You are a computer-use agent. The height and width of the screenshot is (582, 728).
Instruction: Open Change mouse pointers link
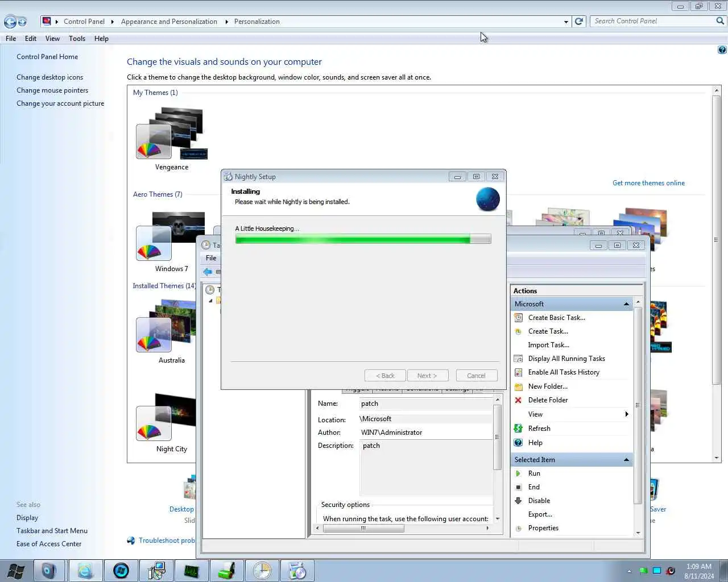pos(52,90)
